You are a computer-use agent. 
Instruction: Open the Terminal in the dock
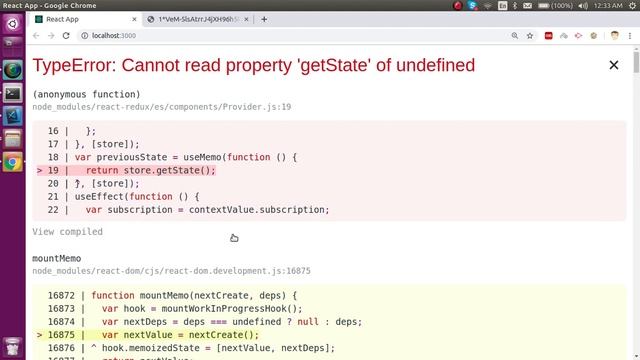pos(13,93)
